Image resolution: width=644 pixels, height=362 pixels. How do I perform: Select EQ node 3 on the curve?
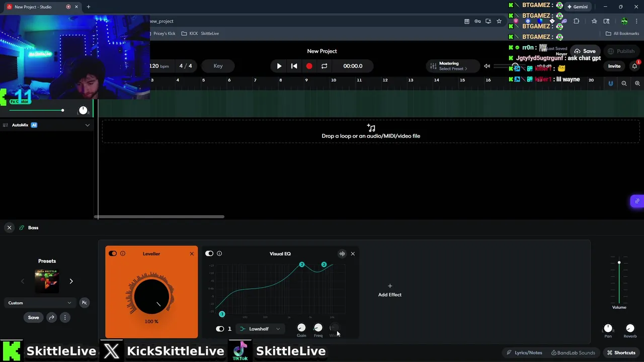[x=324, y=264]
